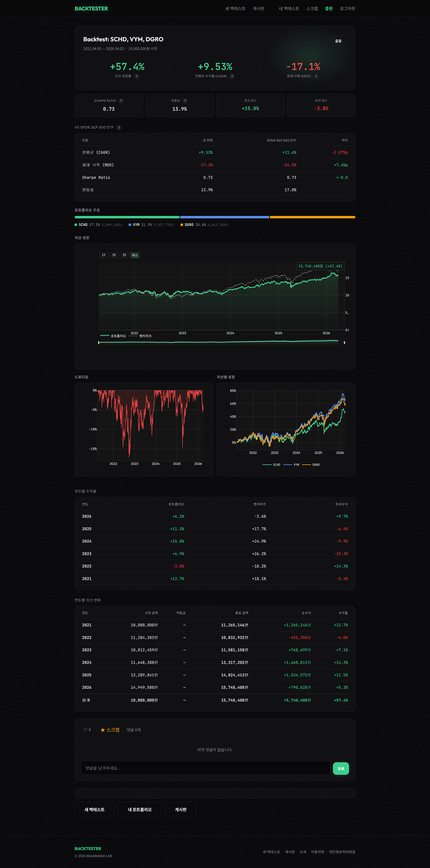Screen dimensions: 430x868
Task: Click help icon next to 변동성 card
Action: tap(185, 101)
